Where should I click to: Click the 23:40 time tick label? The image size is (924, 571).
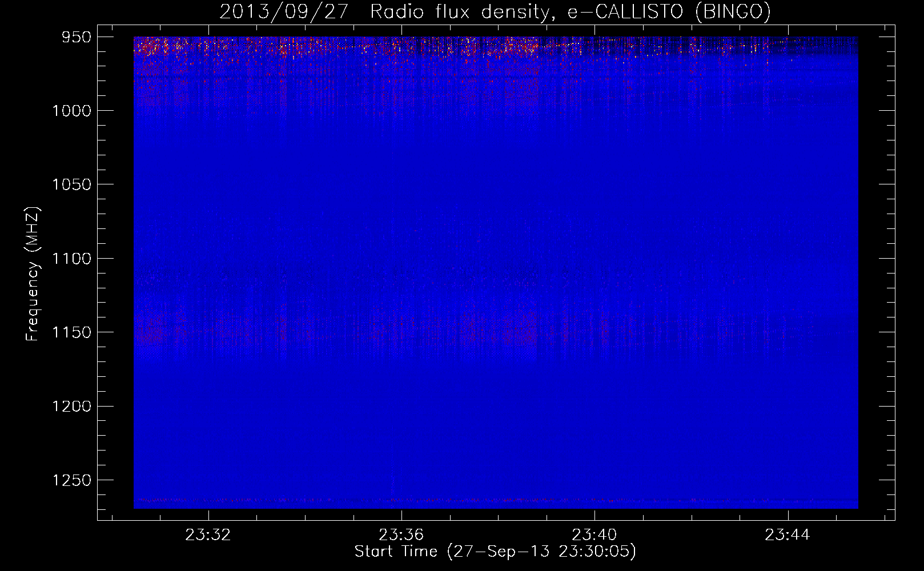tap(594, 535)
